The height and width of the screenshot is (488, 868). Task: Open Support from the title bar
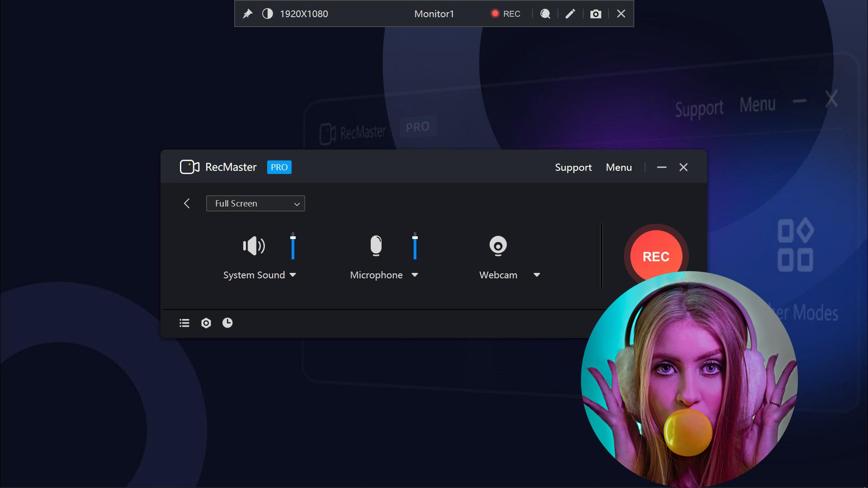pyautogui.click(x=573, y=167)
